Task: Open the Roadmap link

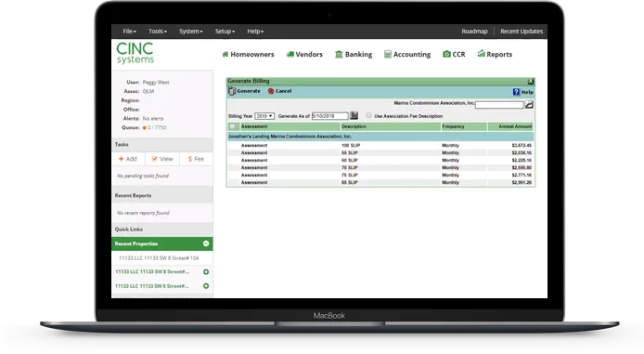Action: coord(474,32)
